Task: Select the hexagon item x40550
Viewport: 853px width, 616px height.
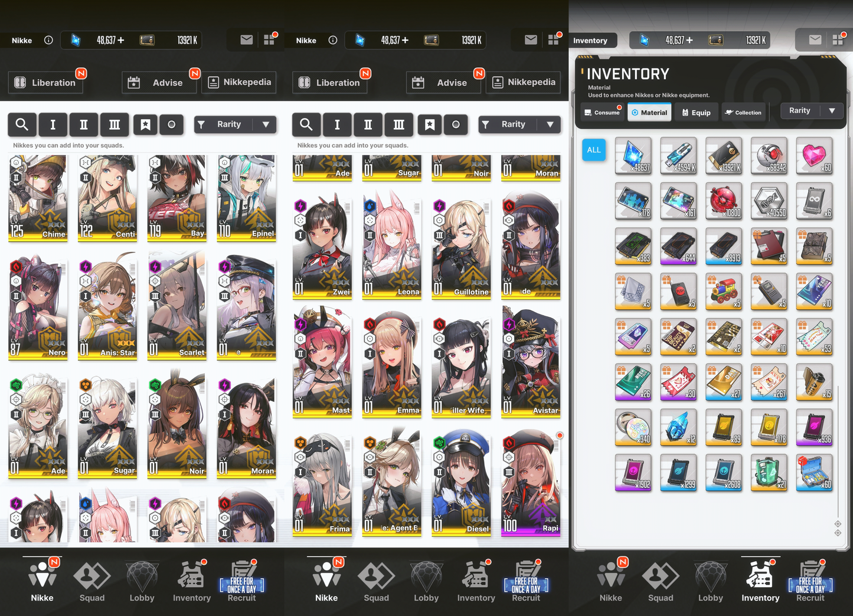Action: click(x=769, y=201)
